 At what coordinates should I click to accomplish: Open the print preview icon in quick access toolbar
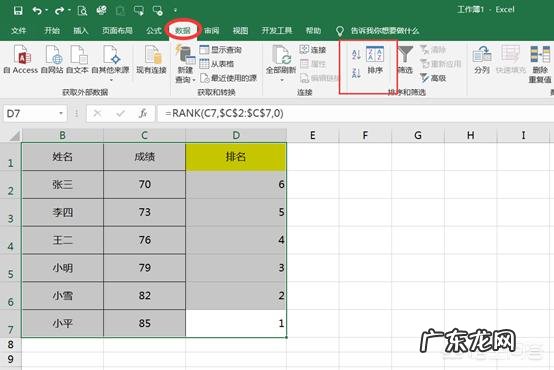(82, 11)
